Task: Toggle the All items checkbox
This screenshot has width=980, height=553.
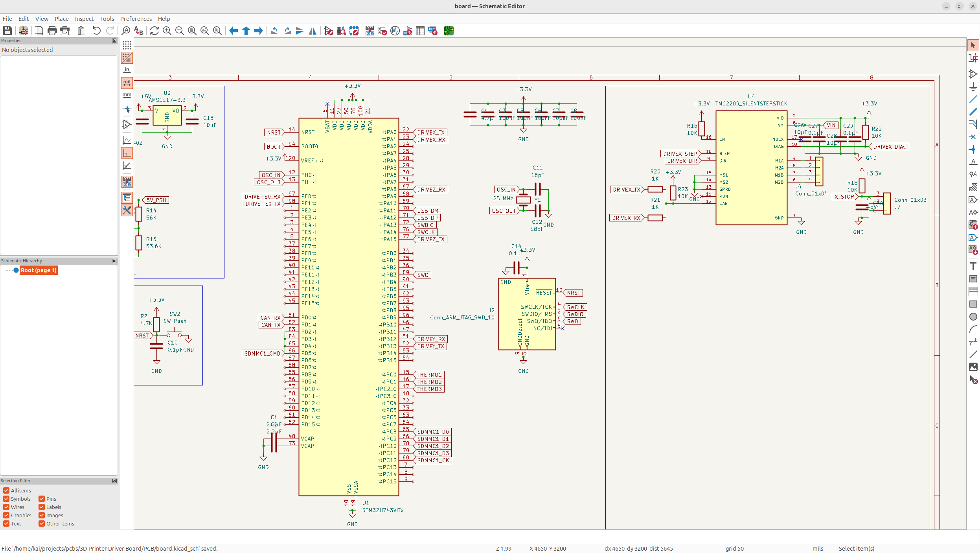Action: 6,490
